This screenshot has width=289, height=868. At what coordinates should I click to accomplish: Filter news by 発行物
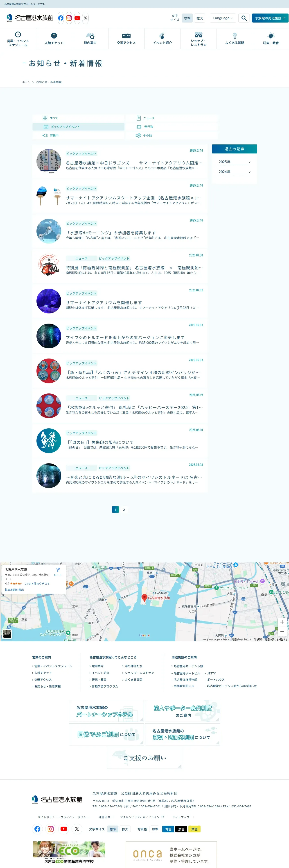pyautogui.click(x=172, y=127)
